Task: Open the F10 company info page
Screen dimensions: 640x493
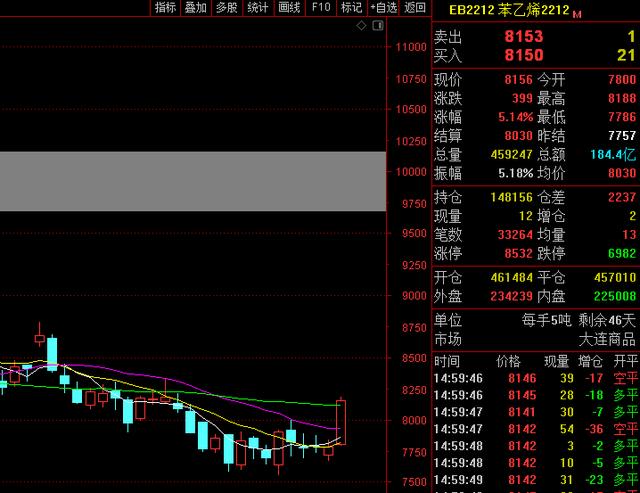Action: pos(320,7)
